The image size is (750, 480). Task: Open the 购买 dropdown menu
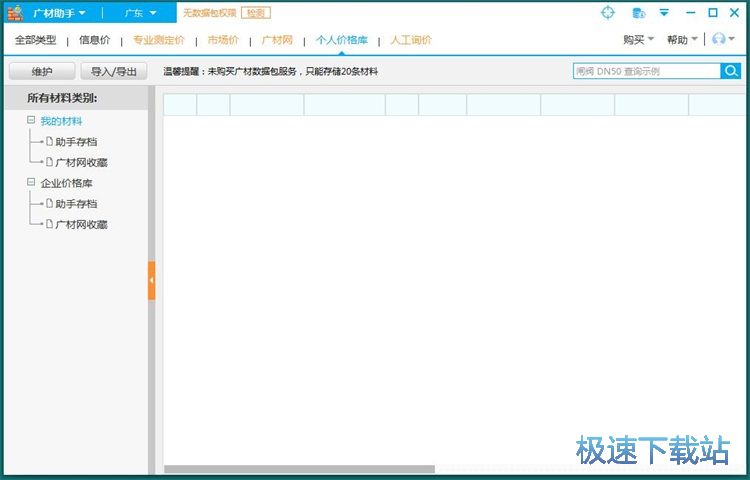[x=638, y=40]
